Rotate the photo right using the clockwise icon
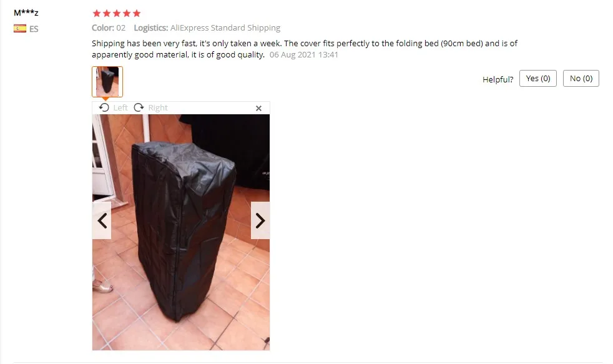This screenshot has height=364, width=613. click(139, 107)
